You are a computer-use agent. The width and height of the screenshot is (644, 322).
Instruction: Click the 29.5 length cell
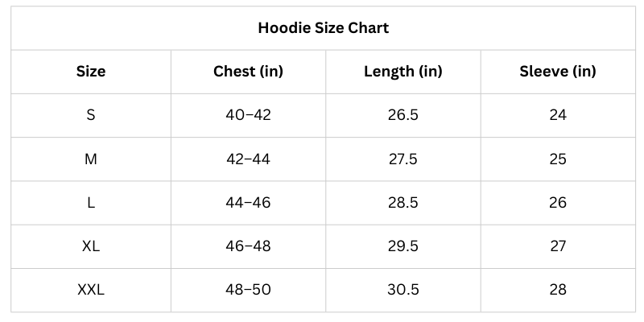403,246
